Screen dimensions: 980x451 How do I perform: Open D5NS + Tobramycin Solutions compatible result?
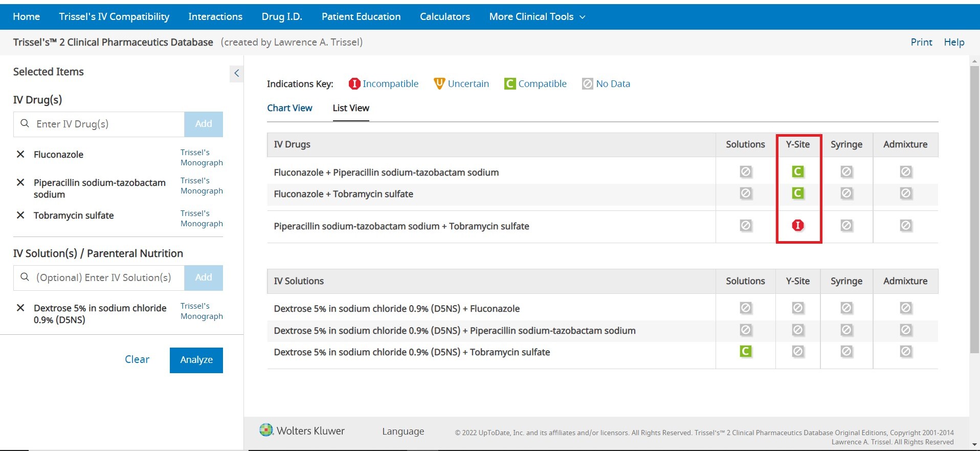[x=745, y=351]
